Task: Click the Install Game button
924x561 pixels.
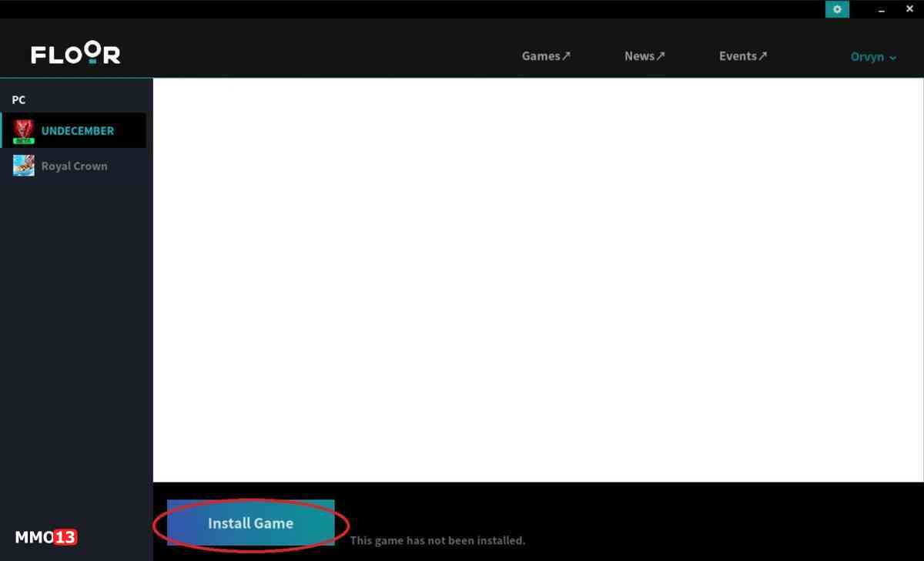Action: [x=251, y=522]
